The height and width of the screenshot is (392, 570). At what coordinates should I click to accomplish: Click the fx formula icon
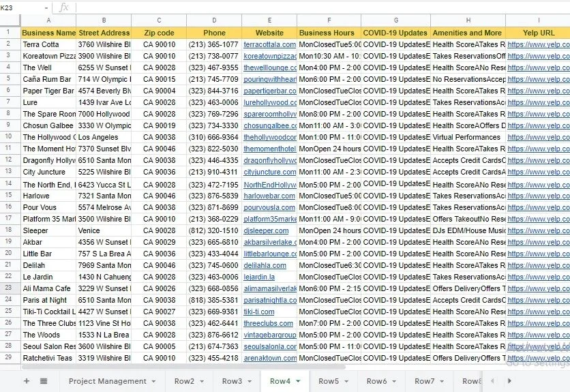63,7
